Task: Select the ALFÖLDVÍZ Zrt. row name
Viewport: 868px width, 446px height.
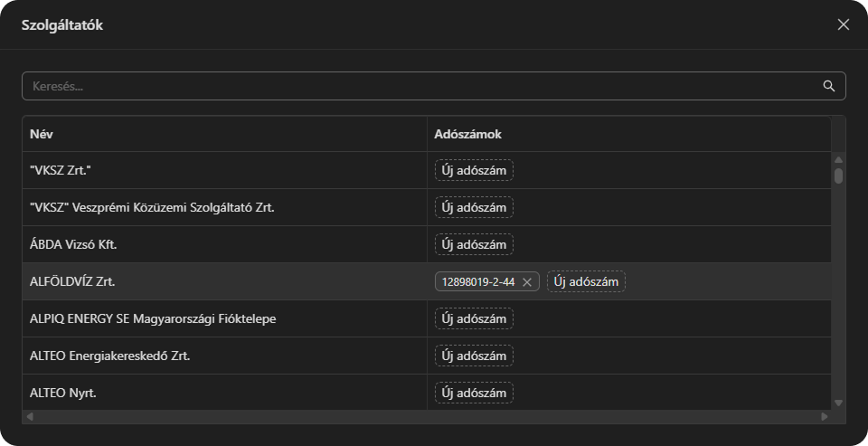Action: coord(72,281)
